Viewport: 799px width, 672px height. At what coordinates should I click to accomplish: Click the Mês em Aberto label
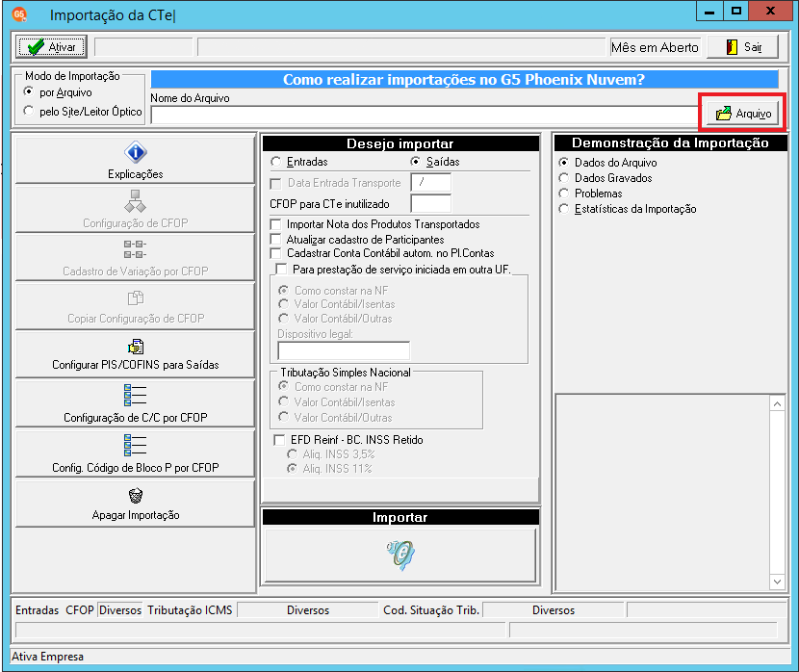click(x=655, y=47)
